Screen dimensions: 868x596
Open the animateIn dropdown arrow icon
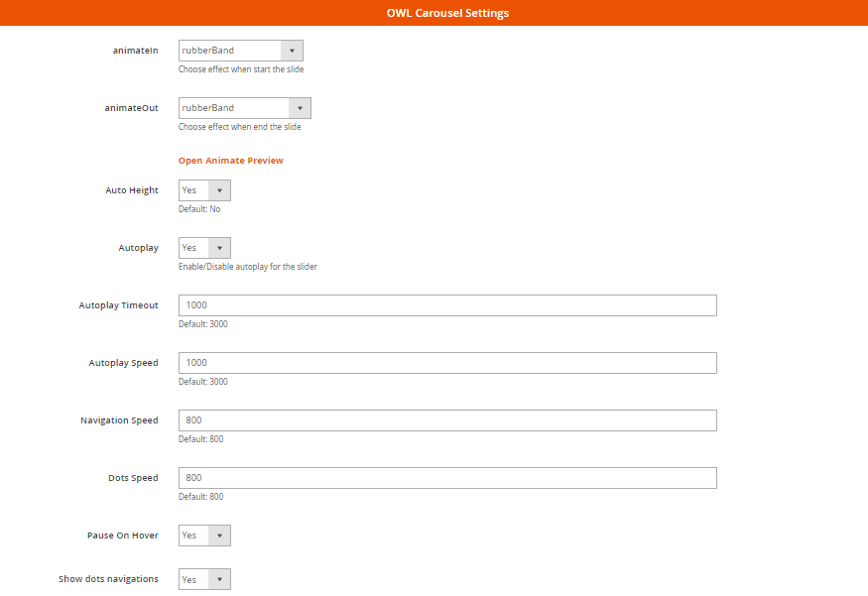(x=292, y=50)
